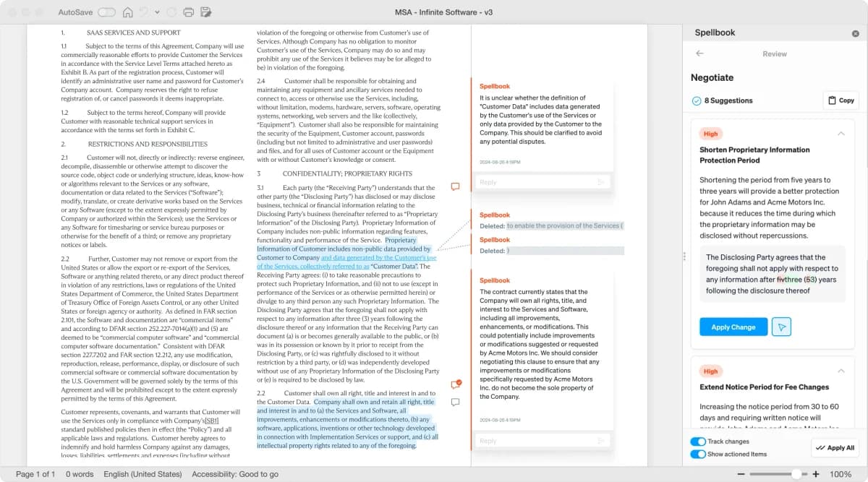Open the Undo history dropdown arrow

[157, 12]
